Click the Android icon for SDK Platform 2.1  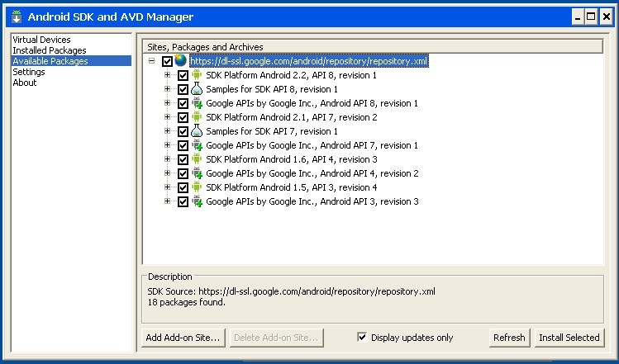197,117
